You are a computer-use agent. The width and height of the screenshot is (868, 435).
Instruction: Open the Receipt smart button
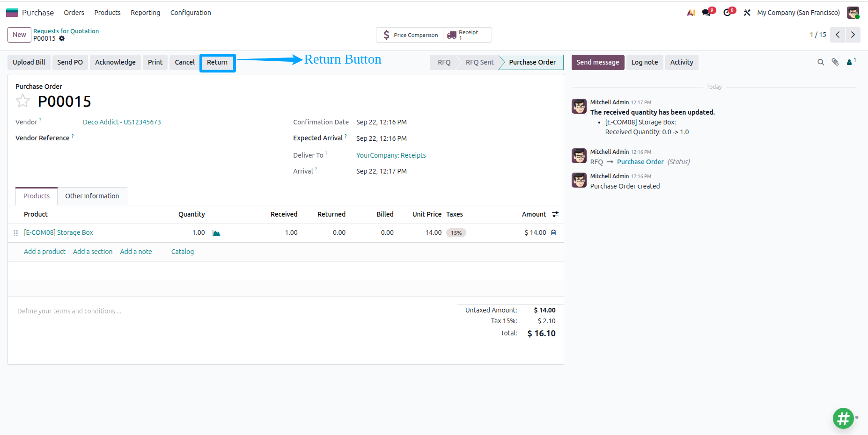[467, 35]
